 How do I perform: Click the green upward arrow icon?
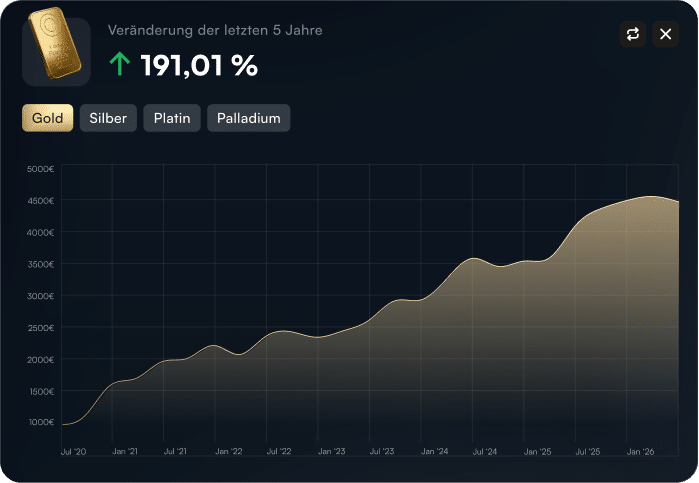coord(119,64)
